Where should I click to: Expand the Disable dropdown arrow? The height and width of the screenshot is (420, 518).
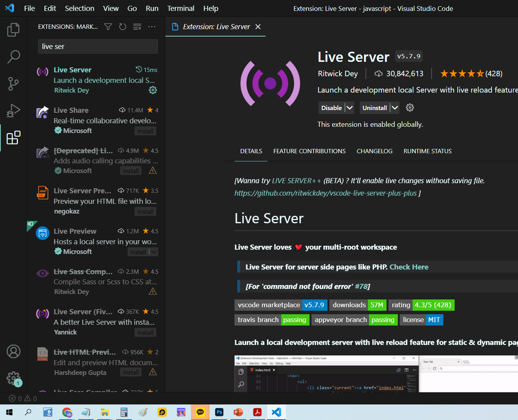tap(350, 108)
